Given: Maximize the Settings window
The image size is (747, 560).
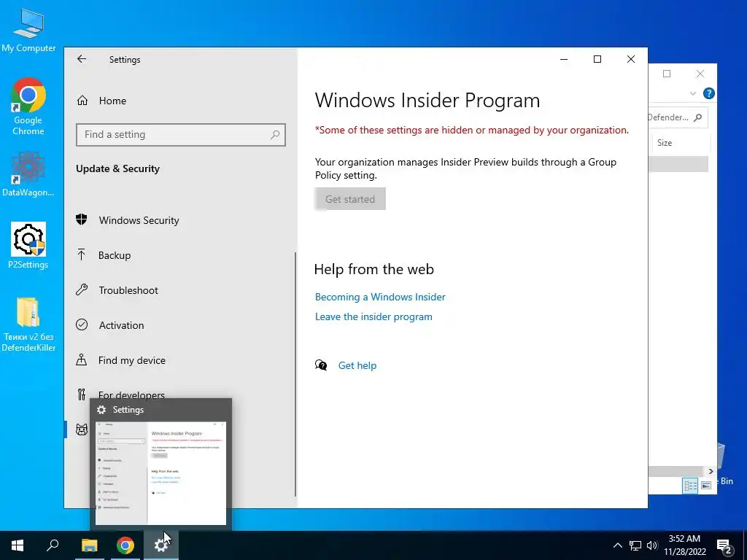Looking at the screenshot, I should click(597, 59).
